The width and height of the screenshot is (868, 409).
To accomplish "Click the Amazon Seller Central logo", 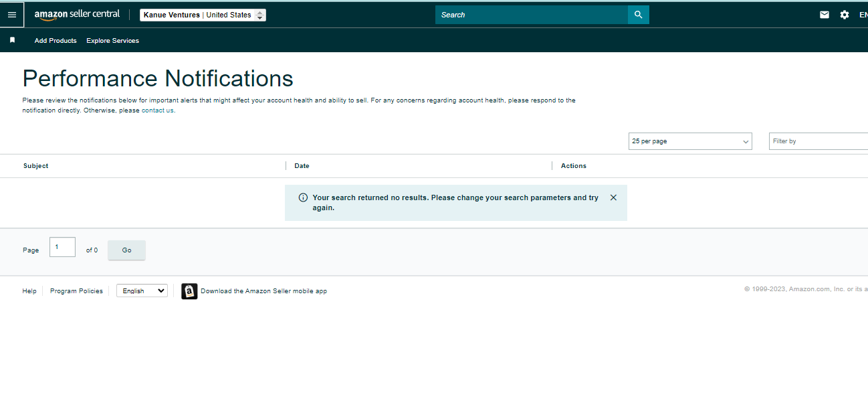I will point(77,15).
